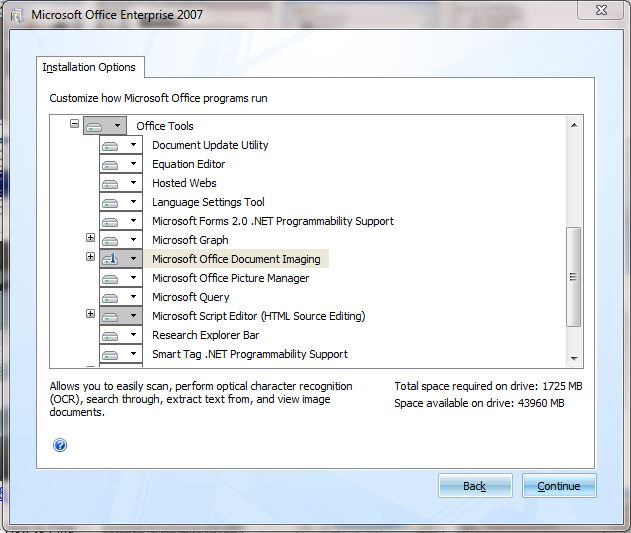Expand the Microsoft Graph node
This screenshot has height=533, width=631.
[91, 238]
